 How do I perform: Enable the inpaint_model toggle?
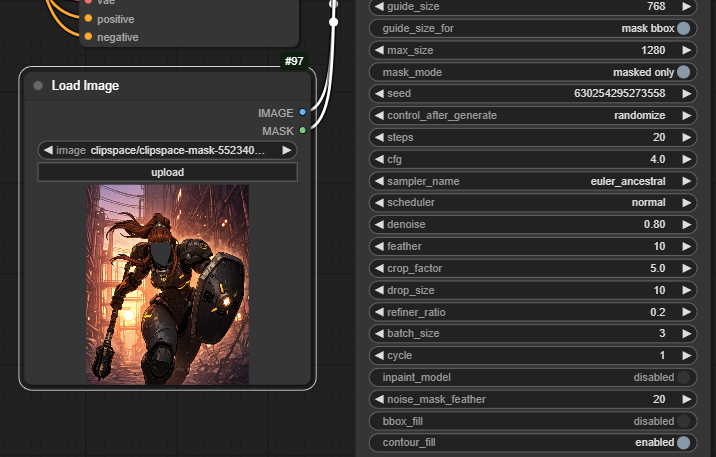tap(683, 378)
